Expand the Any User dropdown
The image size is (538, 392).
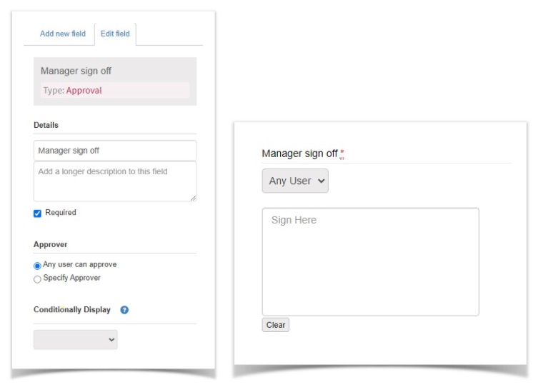[x=295, y=181]
